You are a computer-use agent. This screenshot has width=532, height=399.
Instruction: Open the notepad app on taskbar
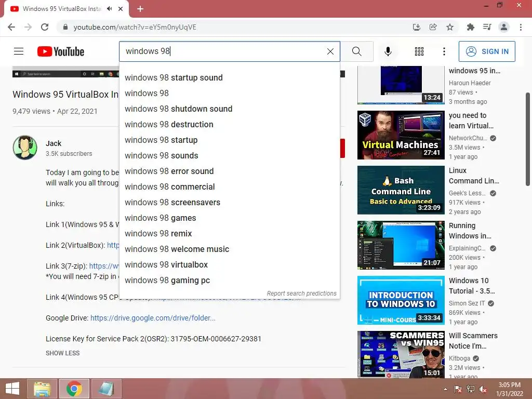pyautogui.click(x=106, y=389)
